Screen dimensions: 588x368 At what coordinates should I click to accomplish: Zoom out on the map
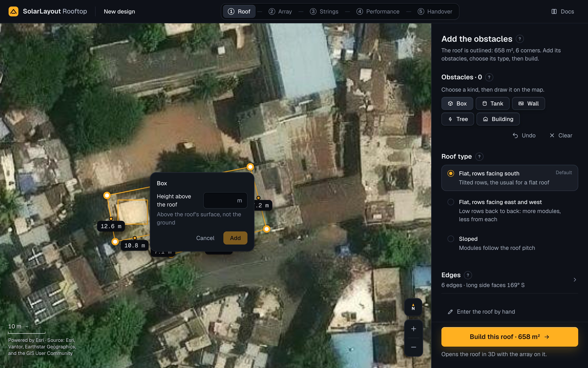pyautogui.click(x=413, y=347)
